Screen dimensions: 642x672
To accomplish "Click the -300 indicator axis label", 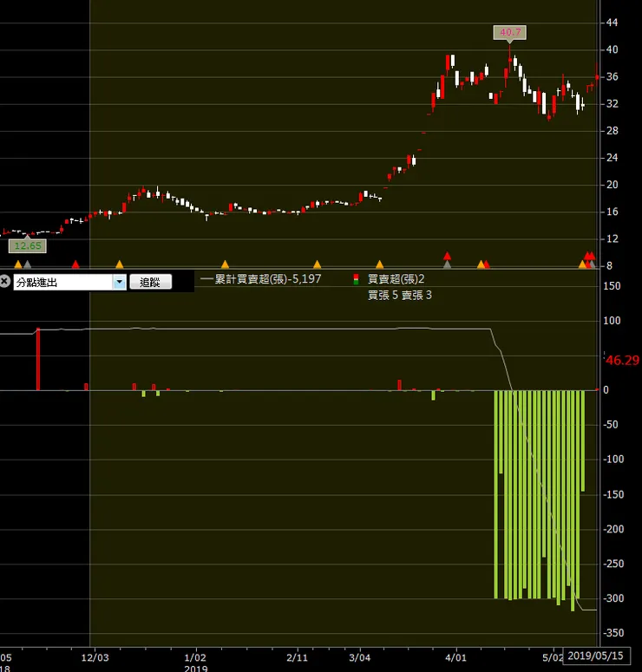I will coord(613,598).
